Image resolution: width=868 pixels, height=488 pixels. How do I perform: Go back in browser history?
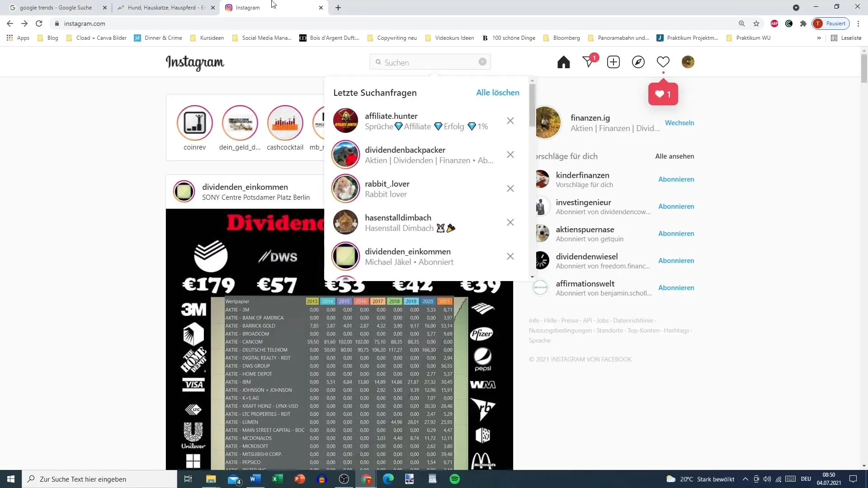[10, 23]
